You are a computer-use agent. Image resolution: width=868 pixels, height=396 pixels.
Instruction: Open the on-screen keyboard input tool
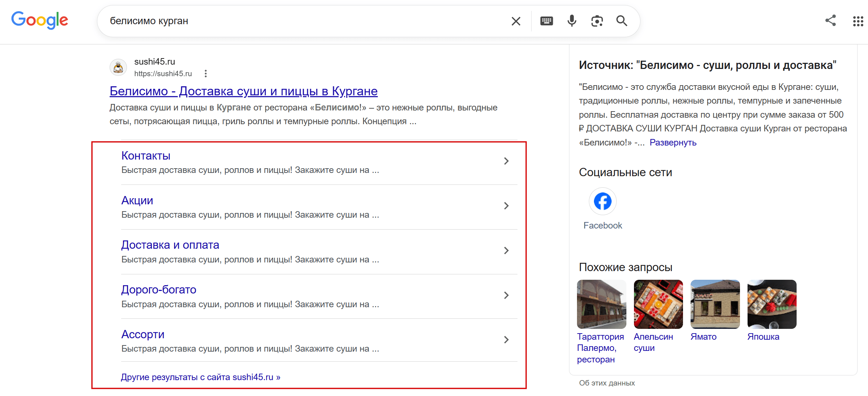point(547,21)
